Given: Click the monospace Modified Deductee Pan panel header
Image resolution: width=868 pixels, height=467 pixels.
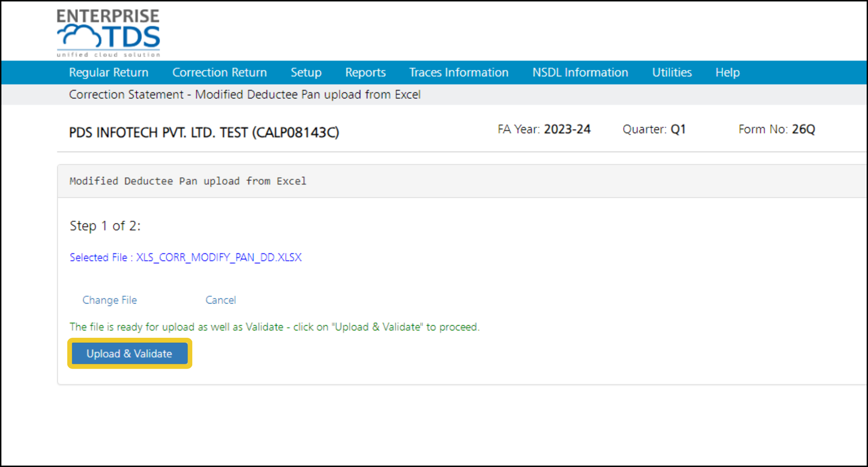Looking at the screenshot, I should 188,181.
